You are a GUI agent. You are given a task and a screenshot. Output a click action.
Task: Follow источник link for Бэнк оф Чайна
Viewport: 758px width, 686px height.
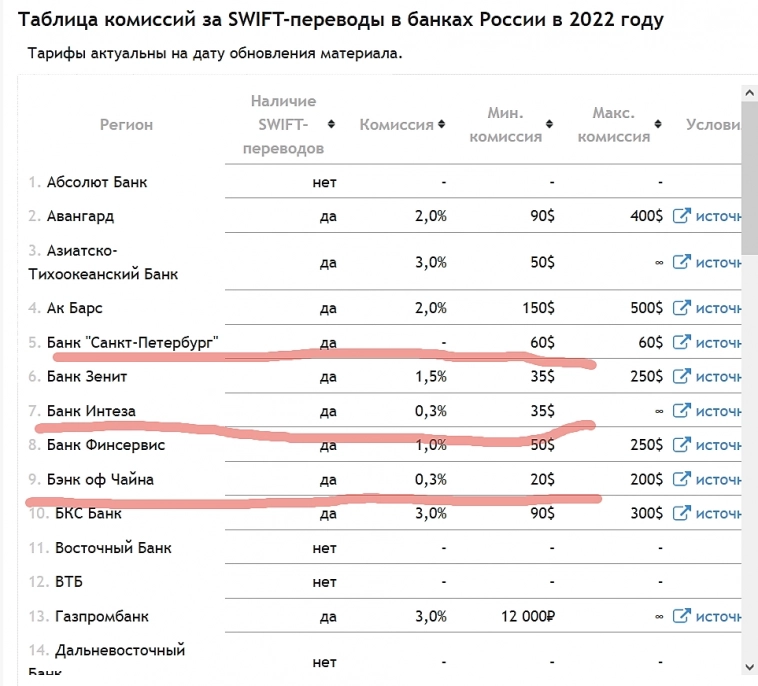tap(718, 480)
